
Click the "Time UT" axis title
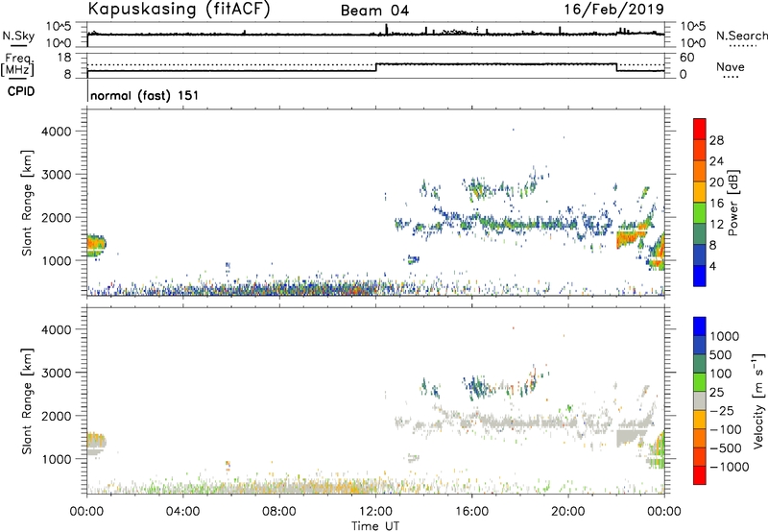(x=375, y=526)
